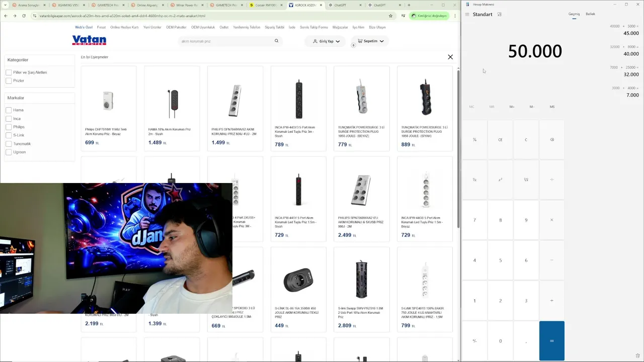Select 32.000 history entry in Calculator
This screenshot has width=644, height=362.
point(623,71)
